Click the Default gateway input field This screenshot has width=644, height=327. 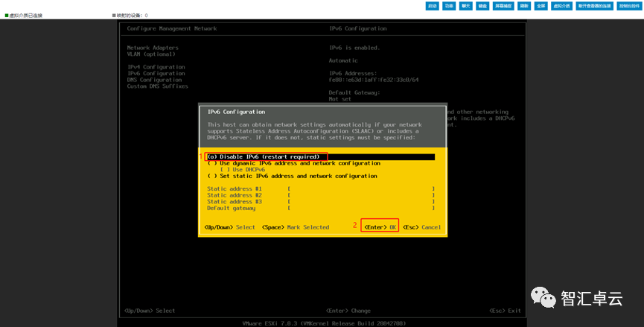[x=361, y=209]
